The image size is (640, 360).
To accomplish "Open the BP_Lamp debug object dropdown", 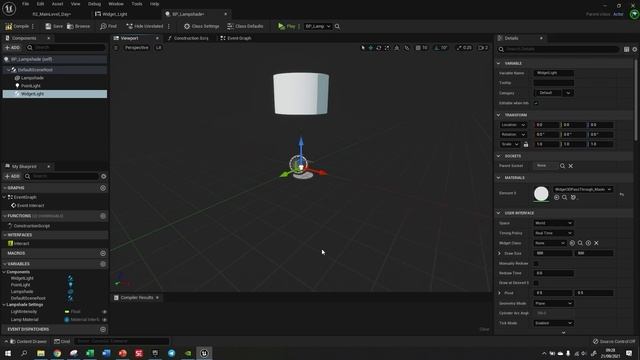I will tap(318, 26).
